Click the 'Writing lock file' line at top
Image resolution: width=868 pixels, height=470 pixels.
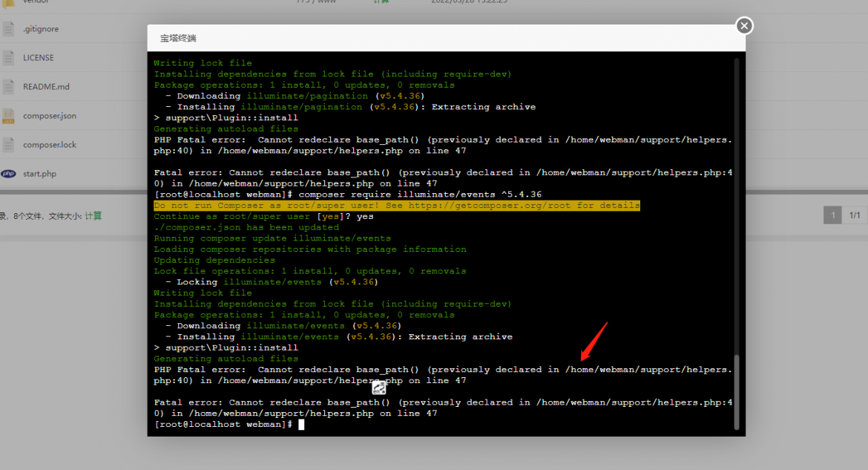click(x=203, y=63)
